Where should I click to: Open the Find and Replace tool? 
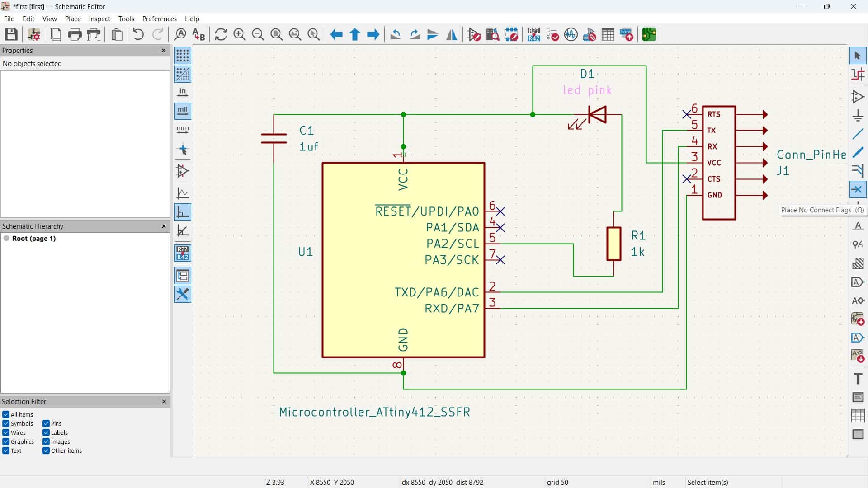(x=198, y=34)
